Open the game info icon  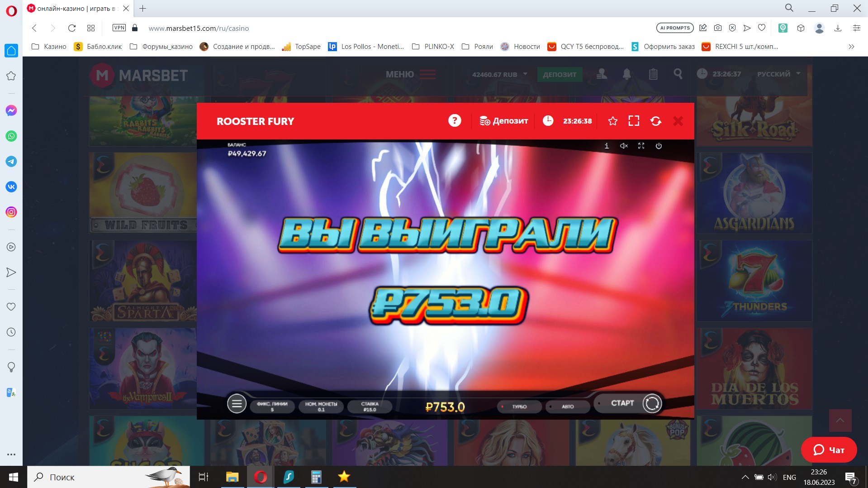click(x=607, y=146)
